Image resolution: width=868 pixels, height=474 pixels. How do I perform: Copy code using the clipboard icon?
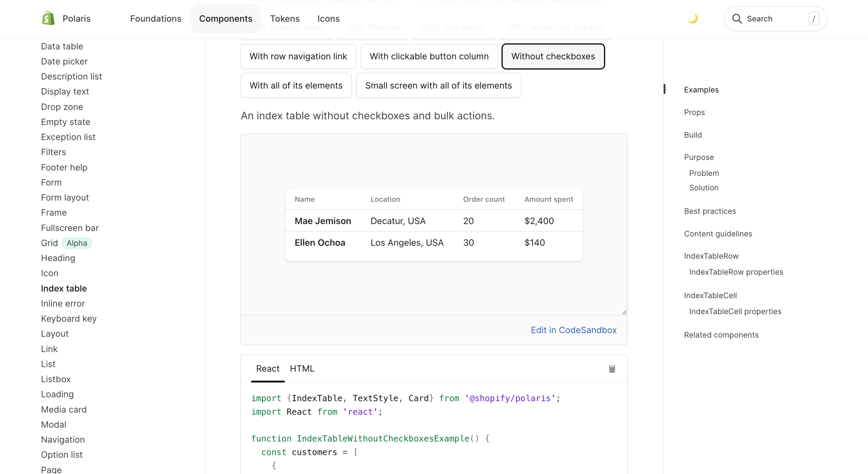pos(612,369)
